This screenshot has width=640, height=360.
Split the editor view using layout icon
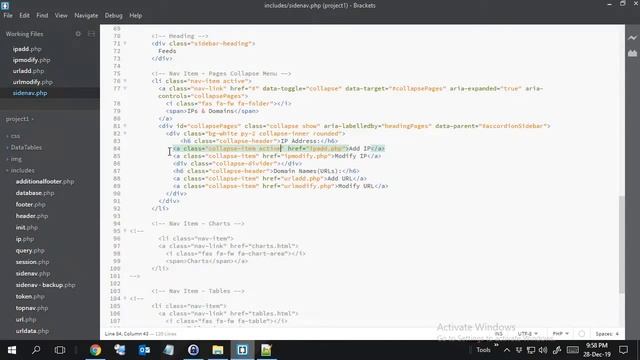tap(91, 34)
